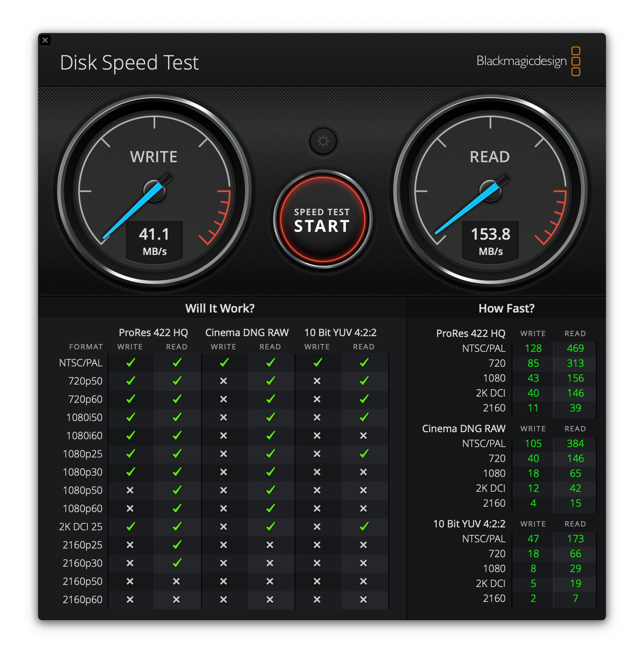Click Cinema DNG write cross for 720p50
644x664 pixels.
(x=223, y=381)
